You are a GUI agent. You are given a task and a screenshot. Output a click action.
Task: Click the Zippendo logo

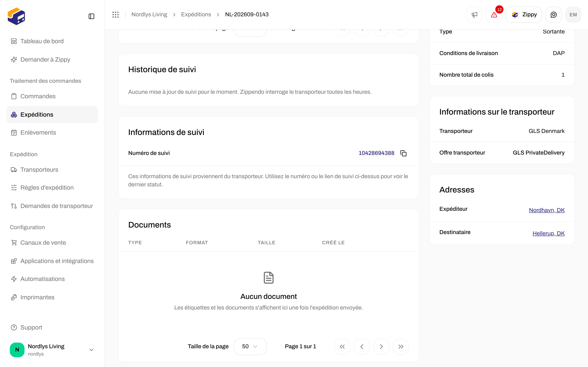16,16
